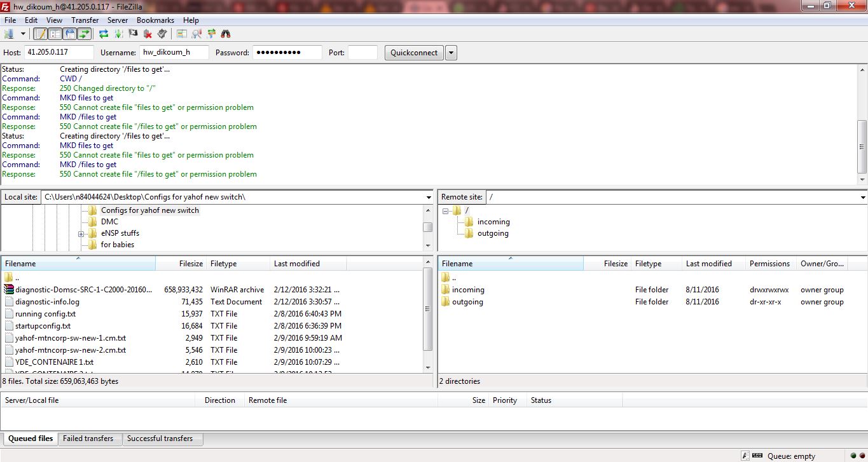Select DMC folder in local tree

point(109,222)
